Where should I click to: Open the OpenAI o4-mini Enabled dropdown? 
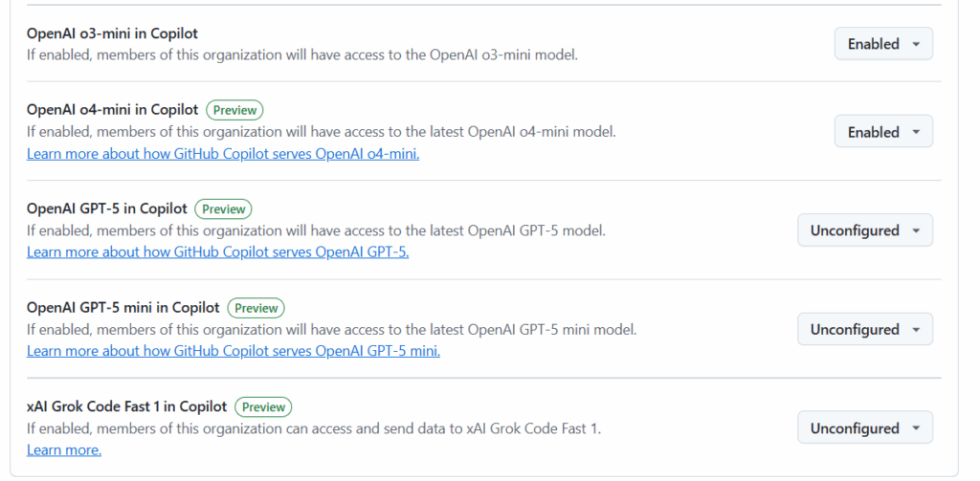pyautogui.click(x=883, y=132)
